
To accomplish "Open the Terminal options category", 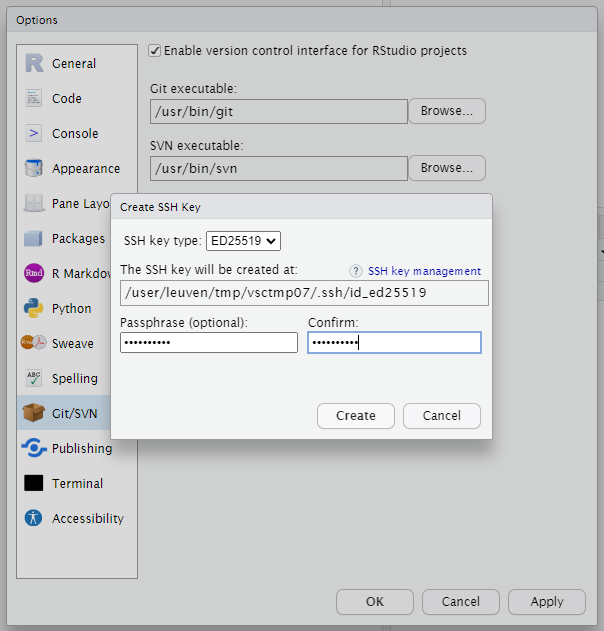I will pos(77,483).
